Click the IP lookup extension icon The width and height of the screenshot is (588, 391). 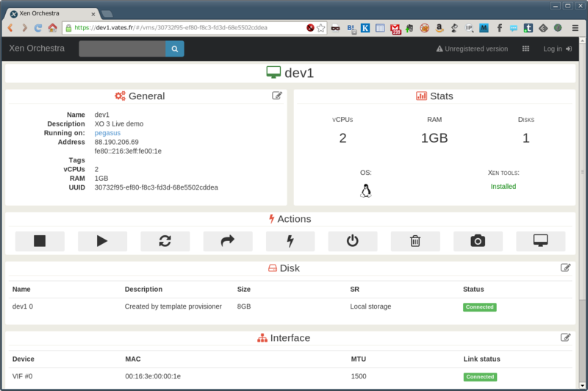tap(469, 28)
